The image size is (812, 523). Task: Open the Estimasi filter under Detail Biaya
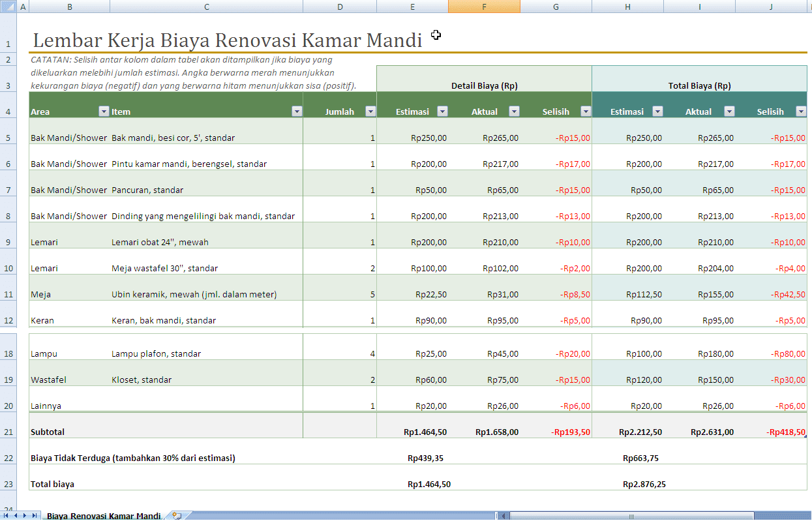pos(442,112)
